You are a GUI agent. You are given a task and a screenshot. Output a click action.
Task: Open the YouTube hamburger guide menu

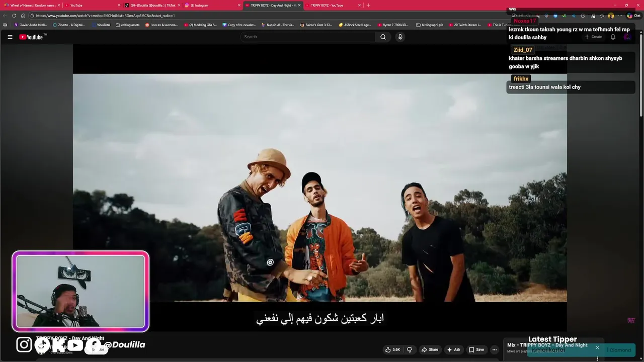(10, 37)
